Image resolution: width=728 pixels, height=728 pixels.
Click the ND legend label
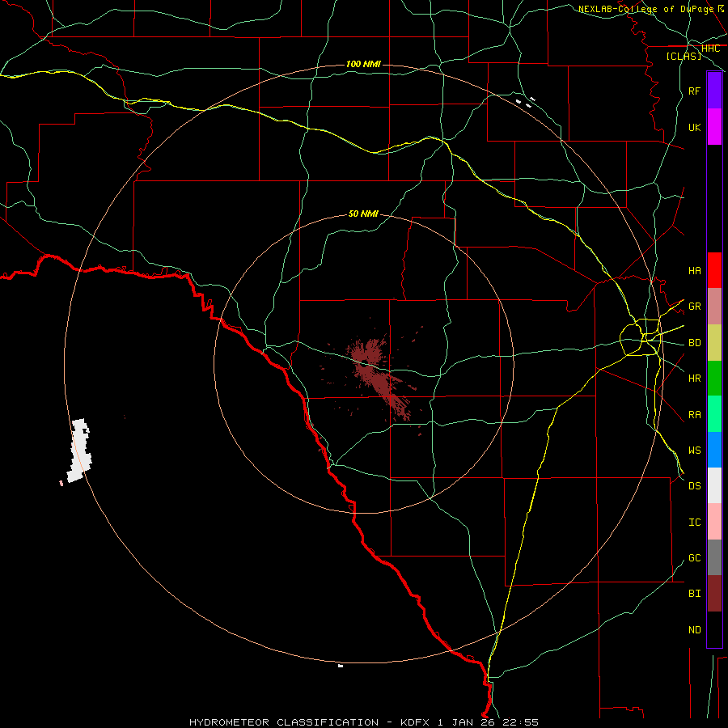694,629
